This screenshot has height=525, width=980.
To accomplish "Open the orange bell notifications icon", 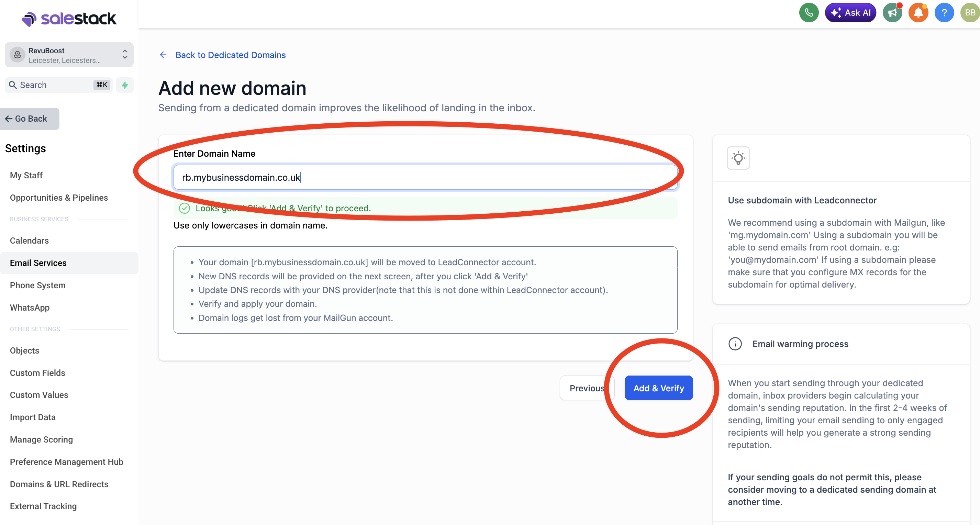I will coord(918,13).
